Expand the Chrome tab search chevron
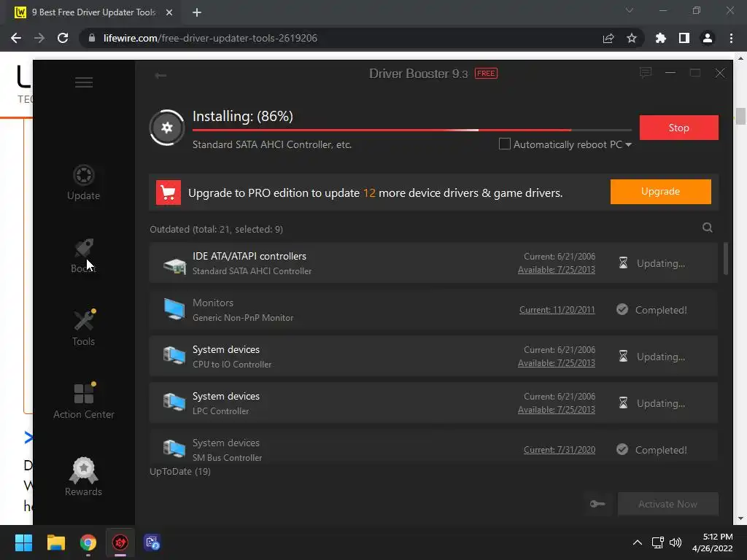The width and height of the screenshot is (747, 560). pyautogui.click(x=630, y=10)
